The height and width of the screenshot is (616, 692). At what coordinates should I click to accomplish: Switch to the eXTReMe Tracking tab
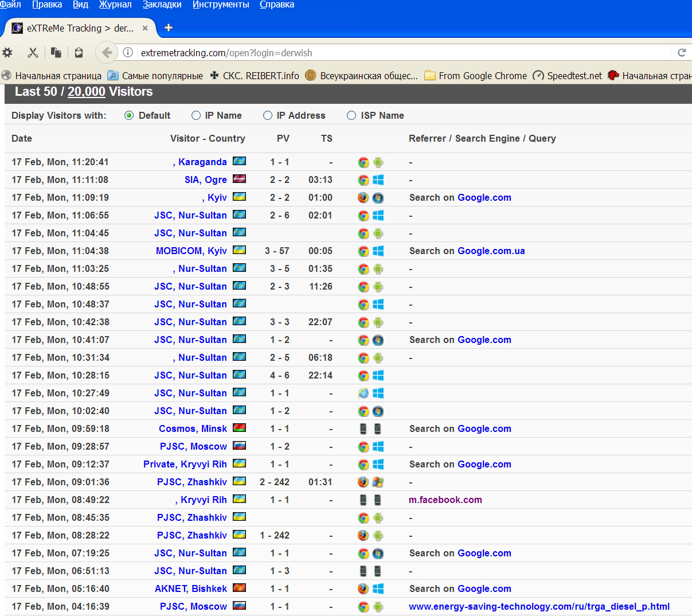(x=80, y=28)
